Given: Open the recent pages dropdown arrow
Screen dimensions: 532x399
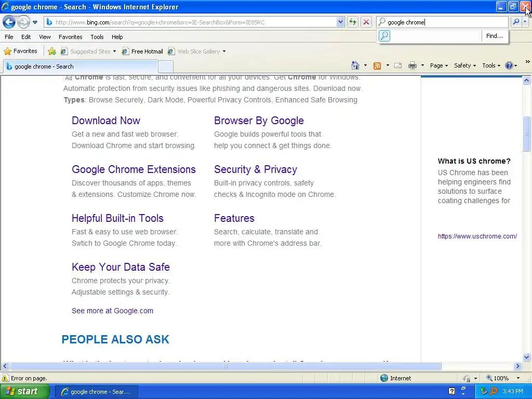Looking at the screenshot, I should 35,22.
